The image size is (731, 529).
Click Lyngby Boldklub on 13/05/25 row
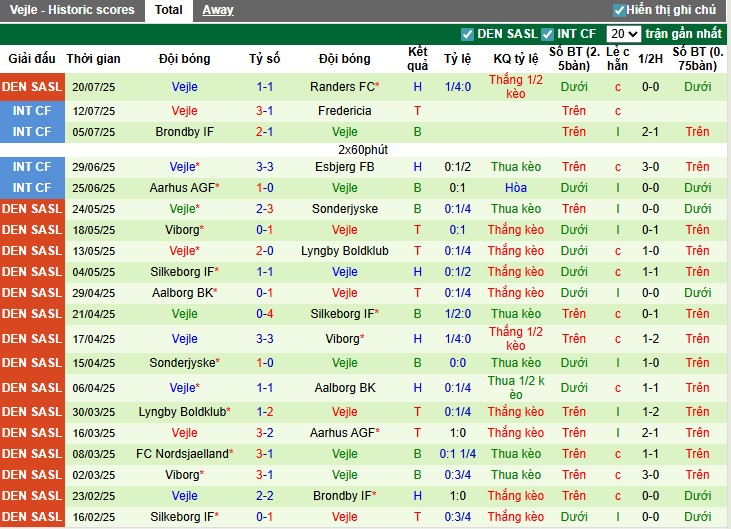click(x=345, y=251)
